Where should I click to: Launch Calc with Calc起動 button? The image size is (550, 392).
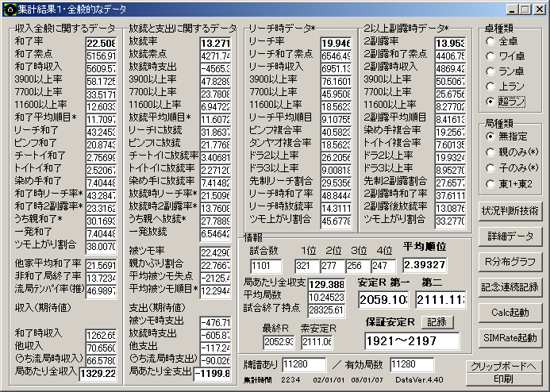(510, 311)
